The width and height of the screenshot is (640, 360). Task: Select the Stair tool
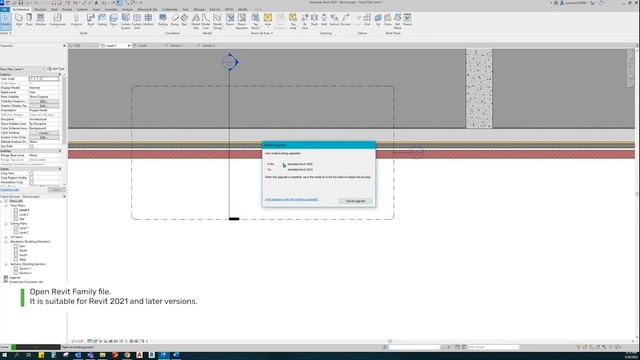184,20
